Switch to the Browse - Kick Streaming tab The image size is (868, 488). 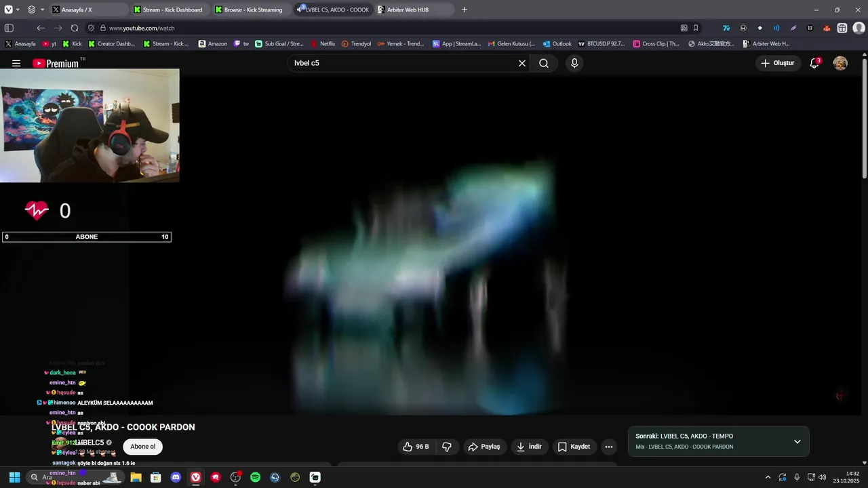[251, 9]
